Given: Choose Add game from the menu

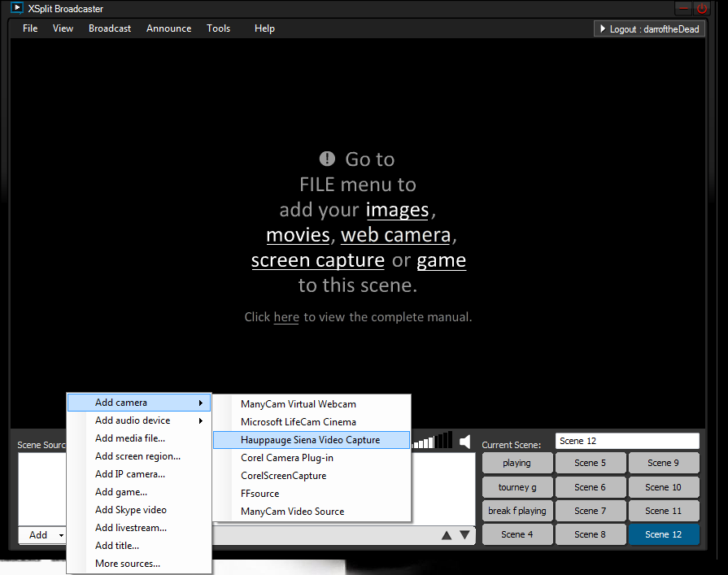Looking at the screenshot, I should point(139,492).
